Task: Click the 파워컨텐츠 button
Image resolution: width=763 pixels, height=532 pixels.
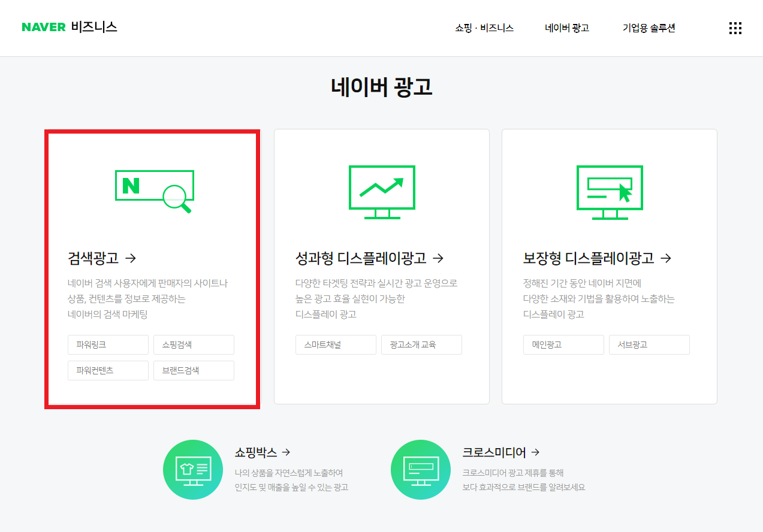Action: point(108,370)
